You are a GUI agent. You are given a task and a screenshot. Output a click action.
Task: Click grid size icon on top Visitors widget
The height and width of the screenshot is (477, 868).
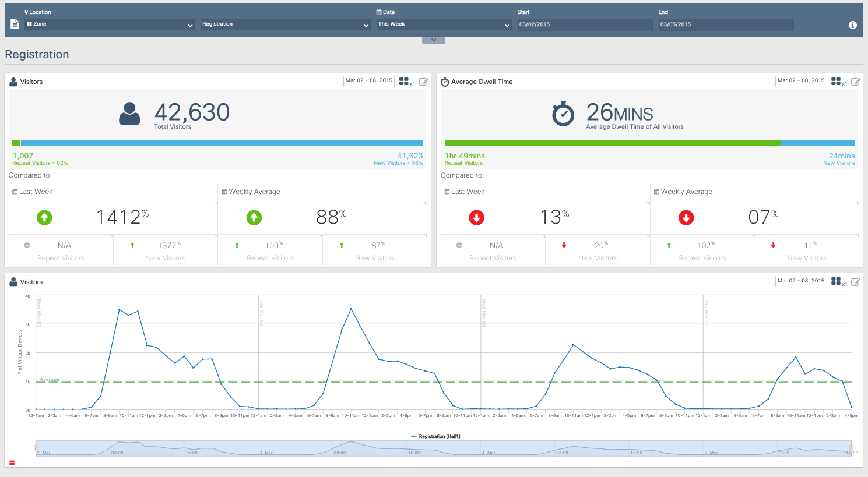[x=404, y=82]
